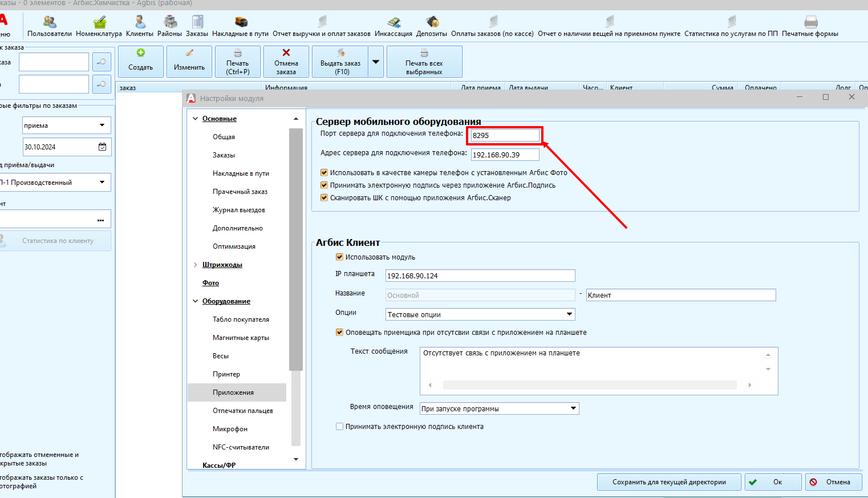Open Время оповещения dropdown

tap(573, 408)
